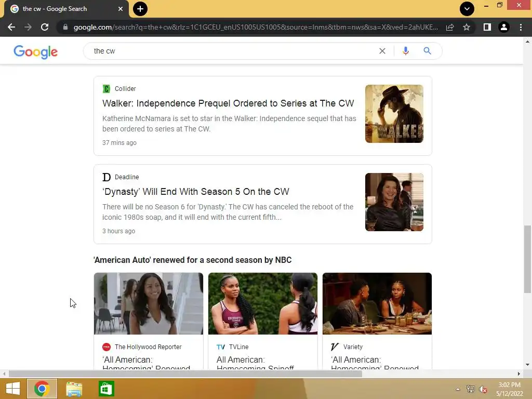Click the scroll down arrow
The image size is (532, 399).
pos(527,365)
